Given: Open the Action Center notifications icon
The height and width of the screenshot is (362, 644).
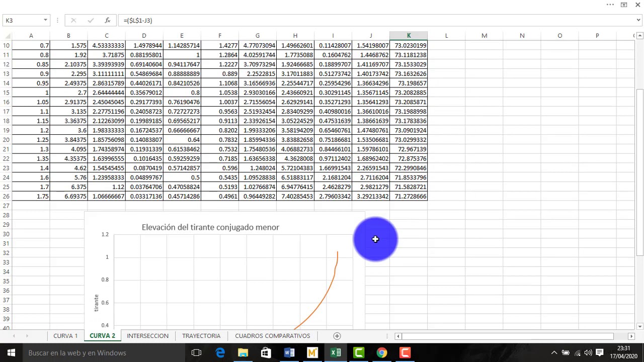Looking at the screenshot, I should click(x=600, y=353).
